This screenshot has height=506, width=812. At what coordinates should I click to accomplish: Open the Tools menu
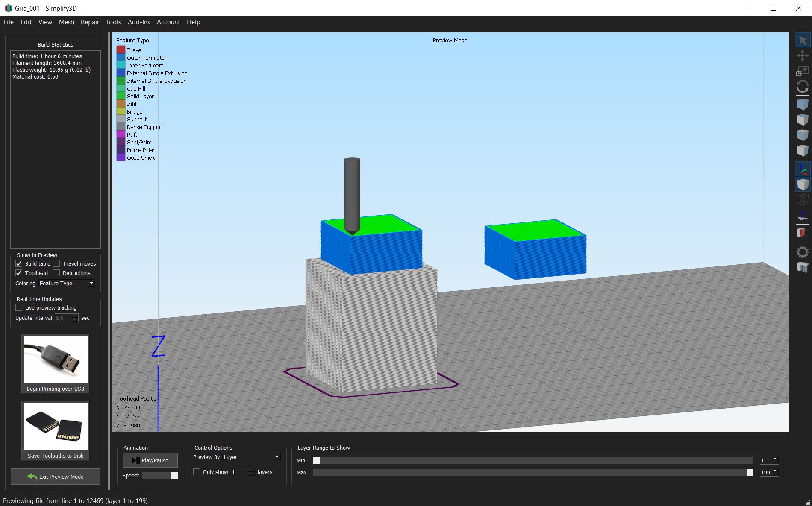[x=113, y=22]
